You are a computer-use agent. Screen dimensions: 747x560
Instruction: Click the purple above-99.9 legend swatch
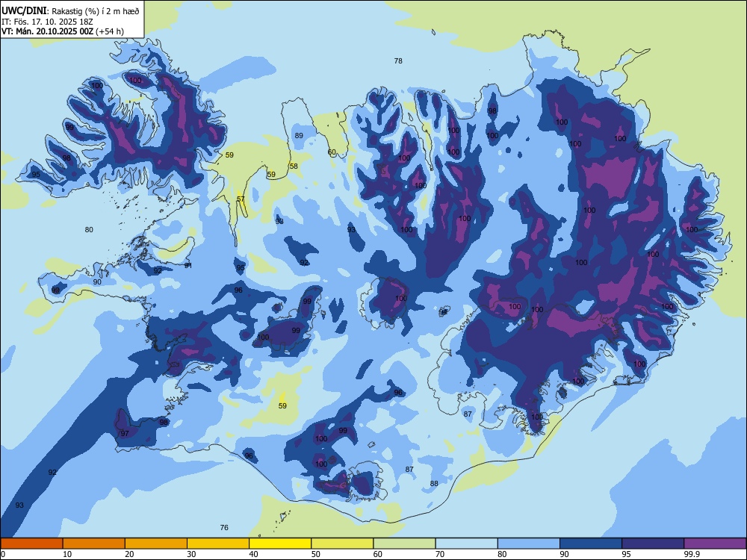(715, 544)
